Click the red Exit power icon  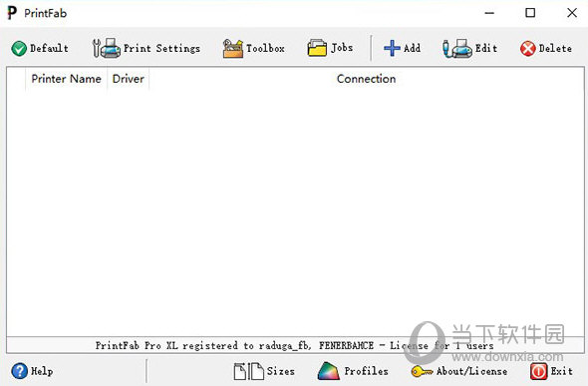coord(538,371)
